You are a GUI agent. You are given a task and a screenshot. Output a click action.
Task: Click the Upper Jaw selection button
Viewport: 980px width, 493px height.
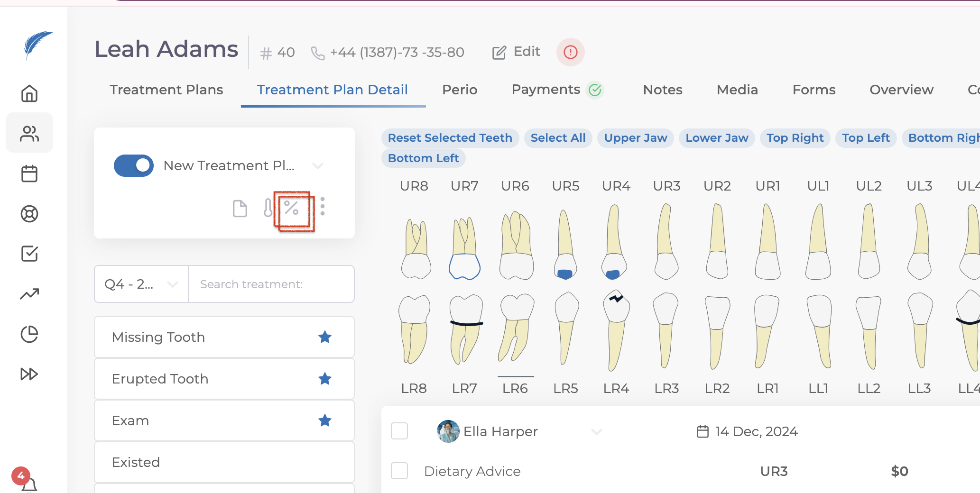636,138
